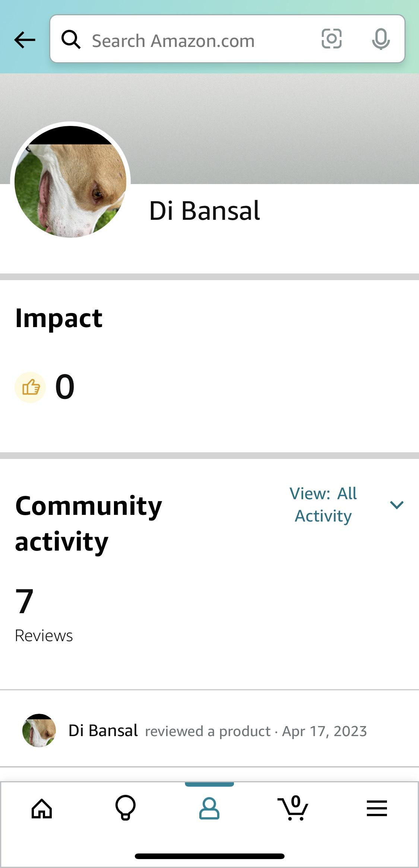The width and height of the screenshot is (419, 868).
Task: Click the small avatar in review entry
Action: click(x=39, y=731)
